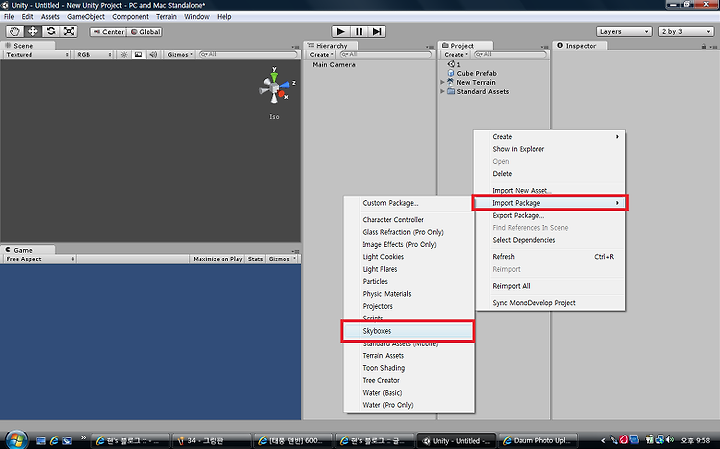720x449 pixels.
Task: Open Daum Photo Upload taskbar button
Action: [x=537, y=441]
